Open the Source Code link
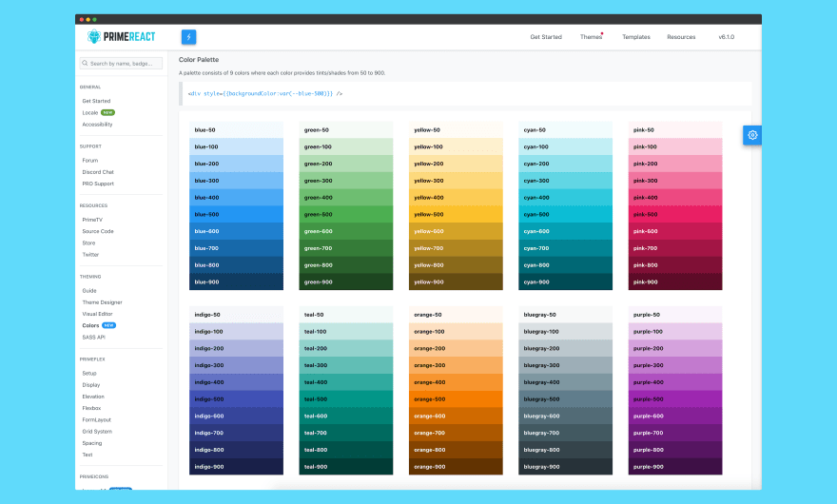This screenshot has height=504, width=837. pyautogui.click(x=98, y=231)
